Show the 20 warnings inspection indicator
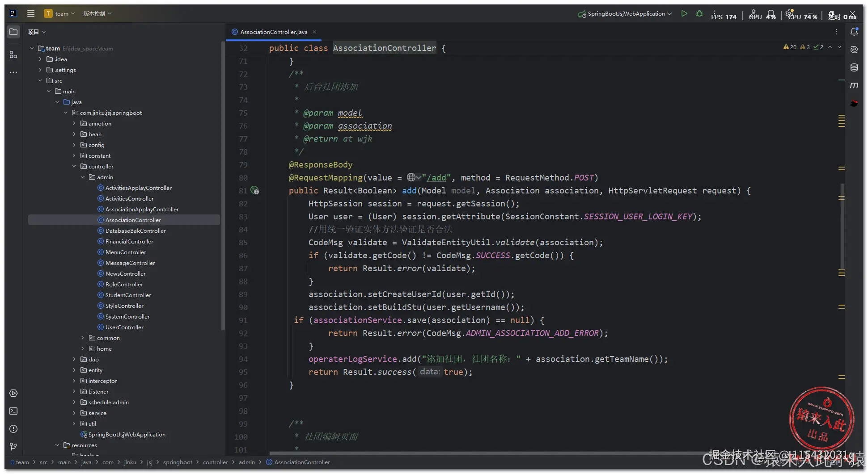Screen dimensions: 868x474 click(790, 47)
